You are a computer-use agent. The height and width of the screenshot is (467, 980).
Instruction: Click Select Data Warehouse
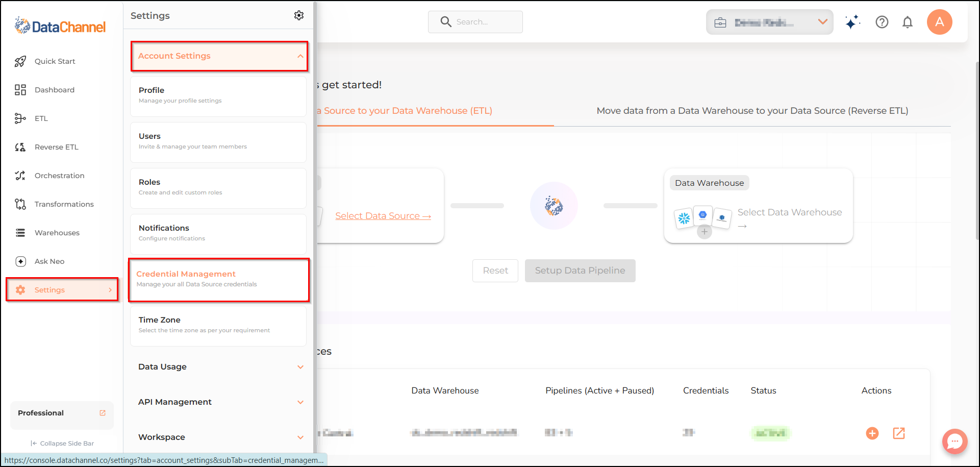coord(790,218)
